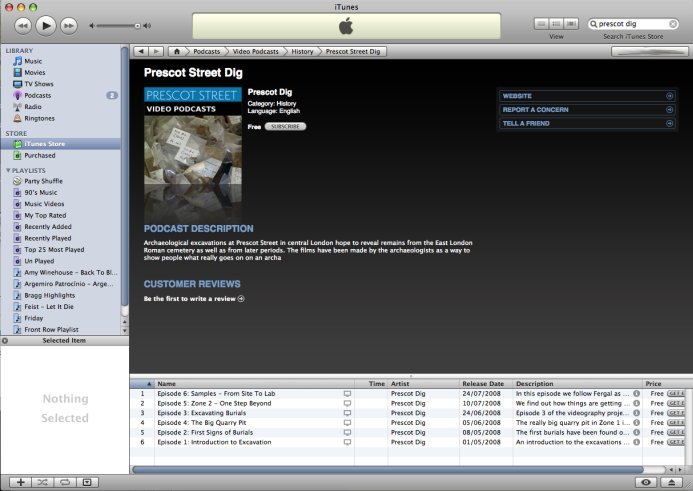The width and height of the screenshot is (693, 491).
Task: Switch to list view button
Action: [542, 24]
